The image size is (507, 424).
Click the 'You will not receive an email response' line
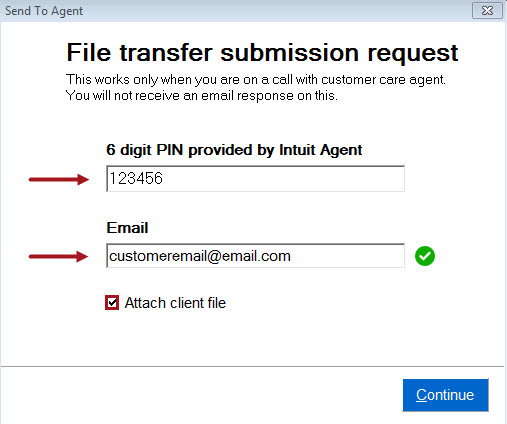[202, 96]
